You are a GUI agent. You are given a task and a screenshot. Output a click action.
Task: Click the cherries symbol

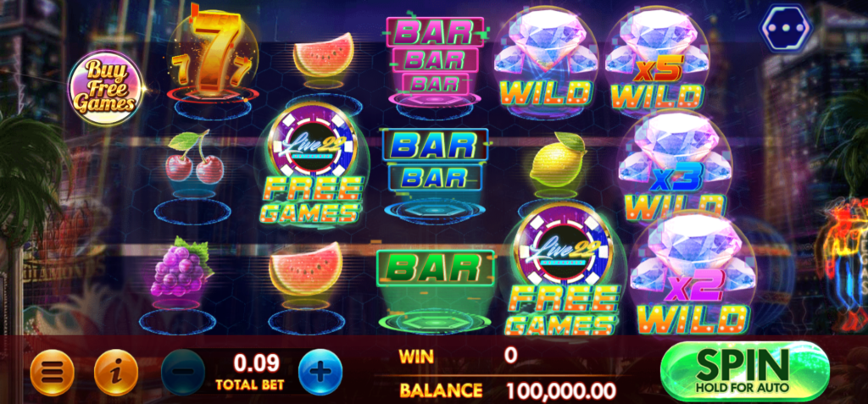tap(195, 158)
